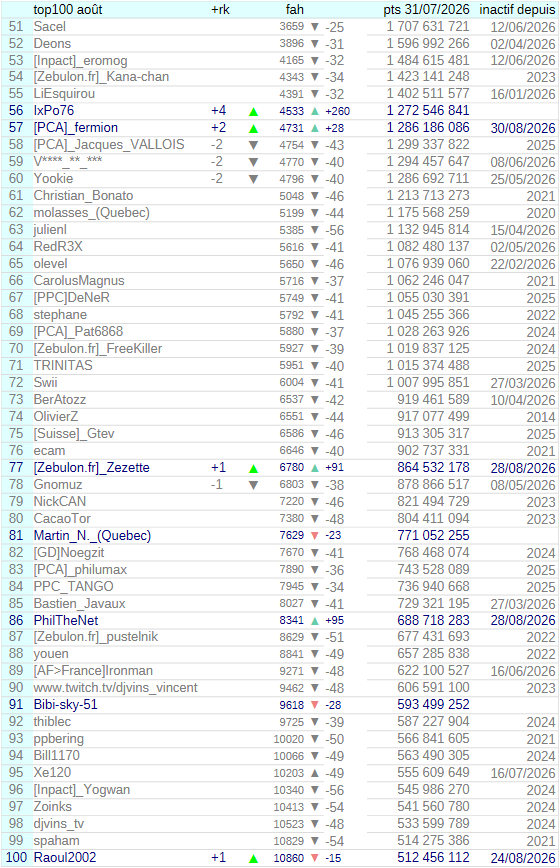This screenshot has width=560, height=868.
Task: Click green up arrow in Raoul2002 row
Action: 253,859
